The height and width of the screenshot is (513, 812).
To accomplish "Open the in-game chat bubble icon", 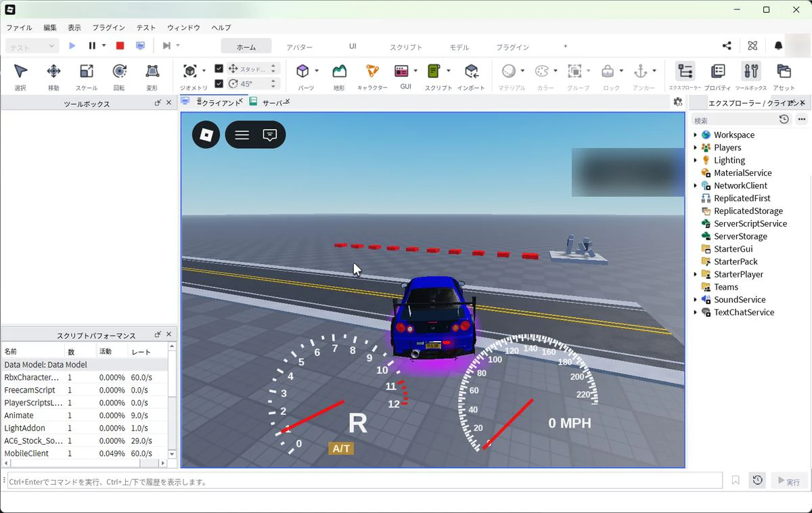I will tap(270, 135).
